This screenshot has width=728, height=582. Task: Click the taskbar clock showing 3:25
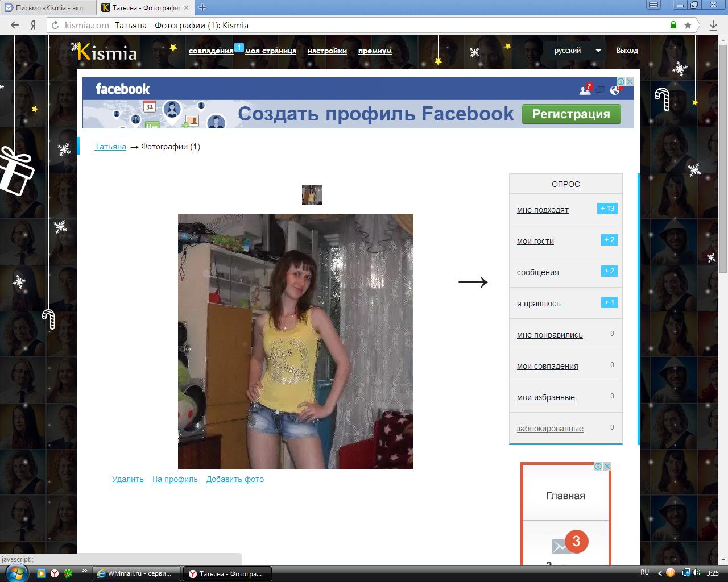click(713, 573)
